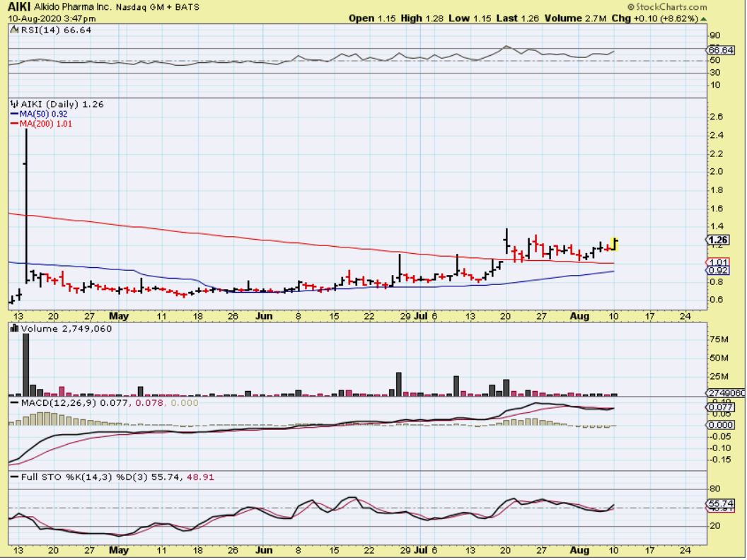Click the 50M volume axis label
This screenshot has width=747, height=560.
coord(719,358)
